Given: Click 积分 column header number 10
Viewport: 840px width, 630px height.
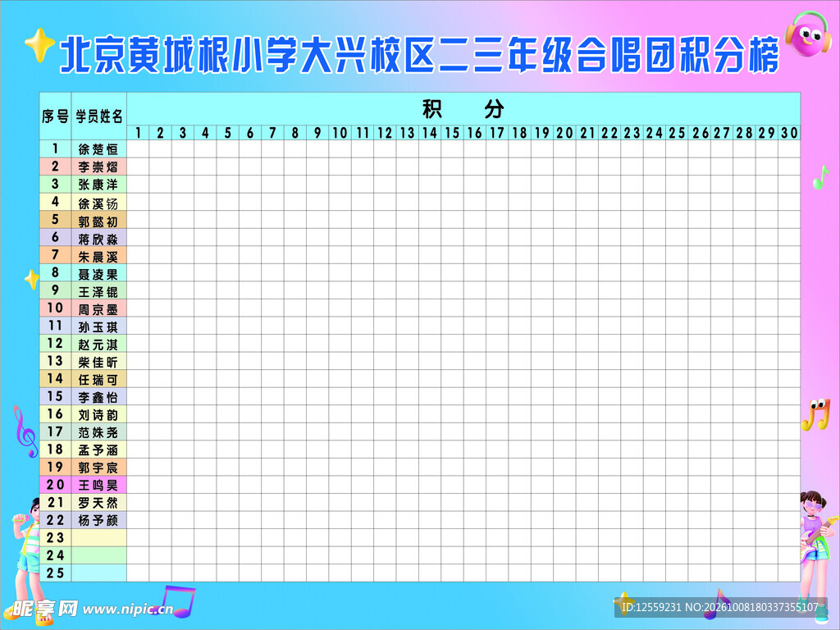Looking at the screenshot, I should 340,132.
